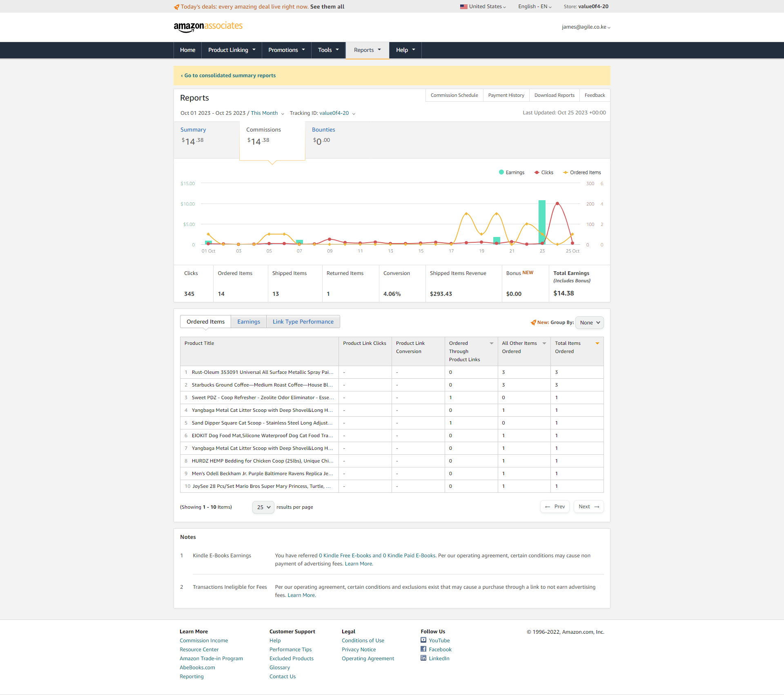Toggle the Earnings legend series

click(512, 172)
